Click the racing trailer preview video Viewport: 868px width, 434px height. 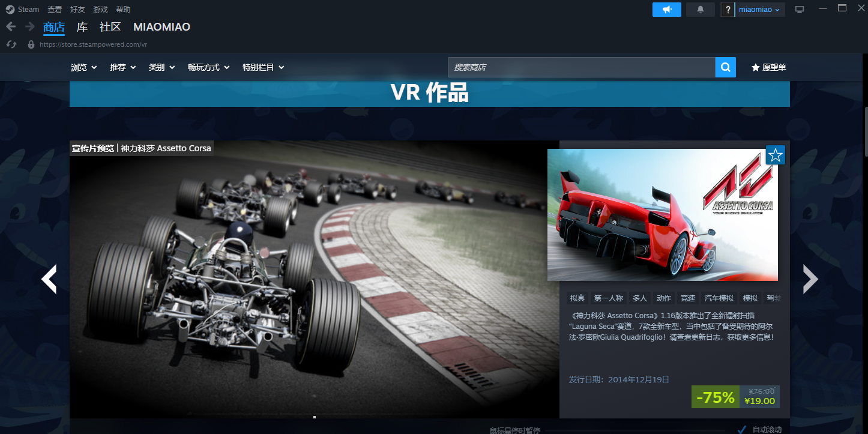(315, 279)
